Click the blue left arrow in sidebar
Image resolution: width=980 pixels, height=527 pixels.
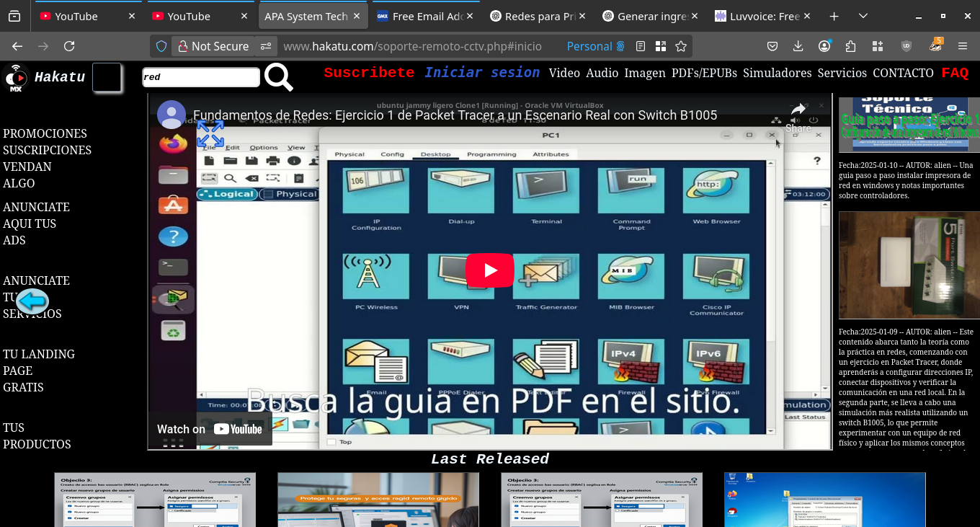pyautogui.click(x=32, y=301)
